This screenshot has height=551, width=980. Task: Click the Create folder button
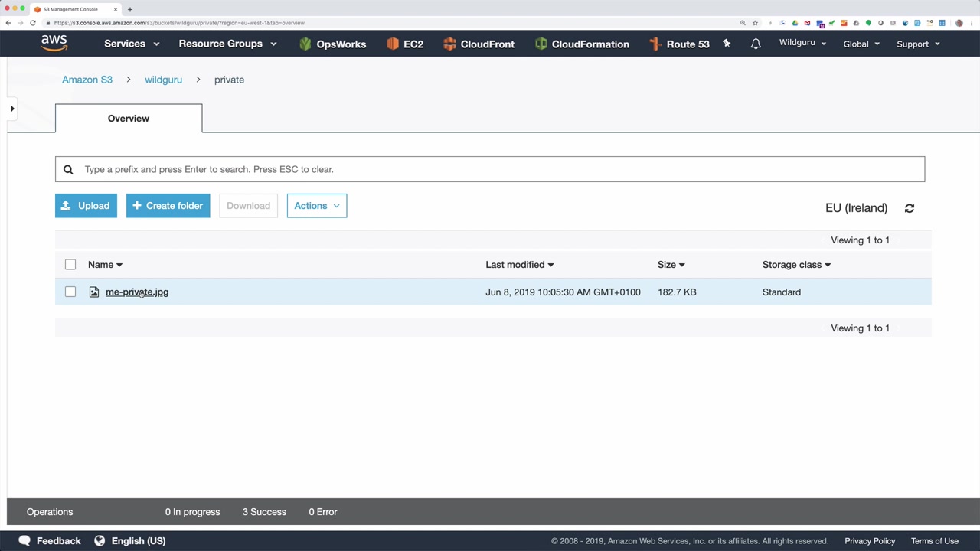(168, 206)
